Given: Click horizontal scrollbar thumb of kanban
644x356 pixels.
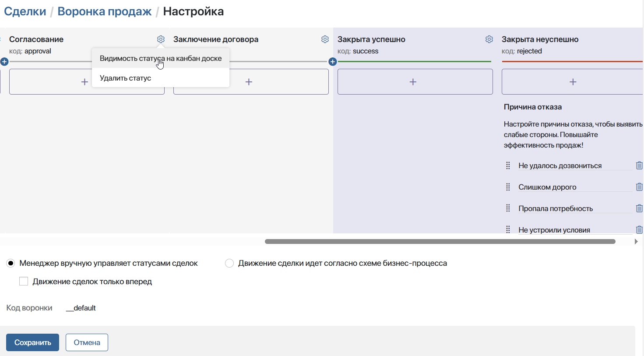Looking at the screenshot, I should pyautogui.click(x=440, y=241).
